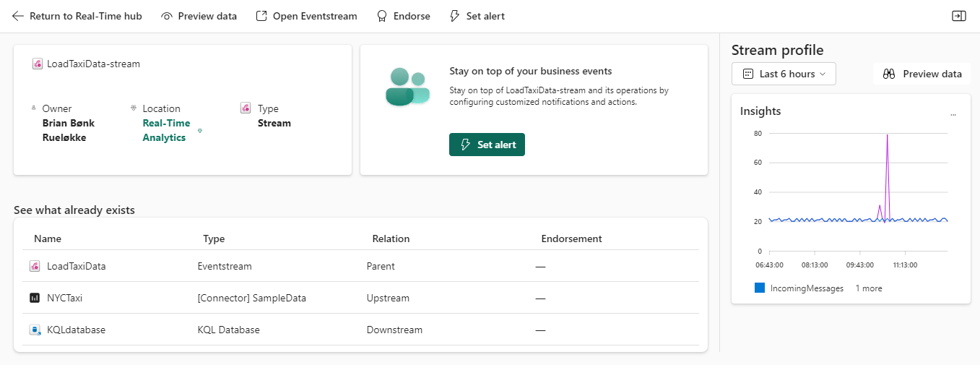The height and width of the screenshot is (365, 980).
Task: Click the Relation column header
Action: (391, 239)
